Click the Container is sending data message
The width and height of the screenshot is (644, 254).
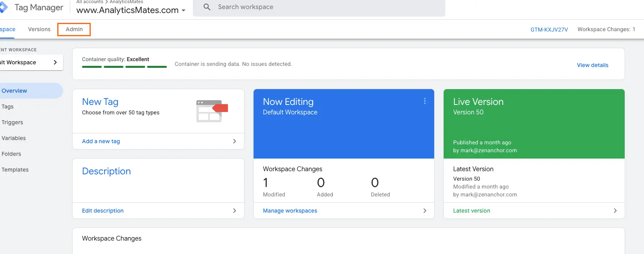point(233,64)
